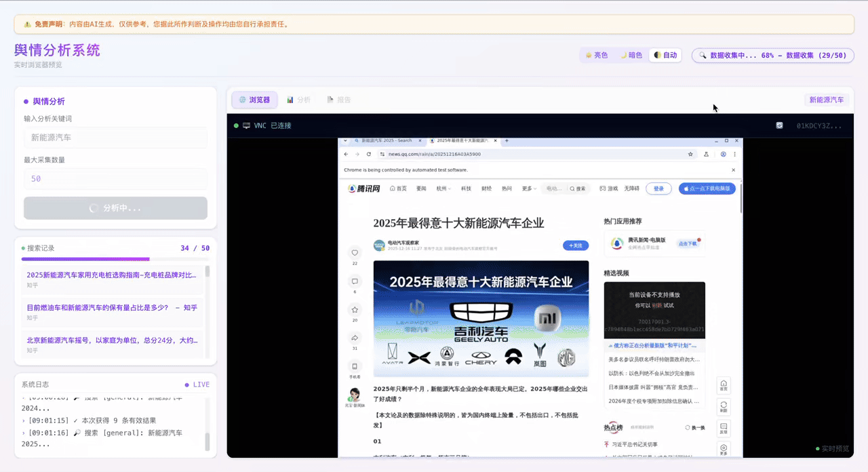The height and width of the screenshot is (472, 868).
Task: Switch theme to 亮色
Action: tap(597, 55)
